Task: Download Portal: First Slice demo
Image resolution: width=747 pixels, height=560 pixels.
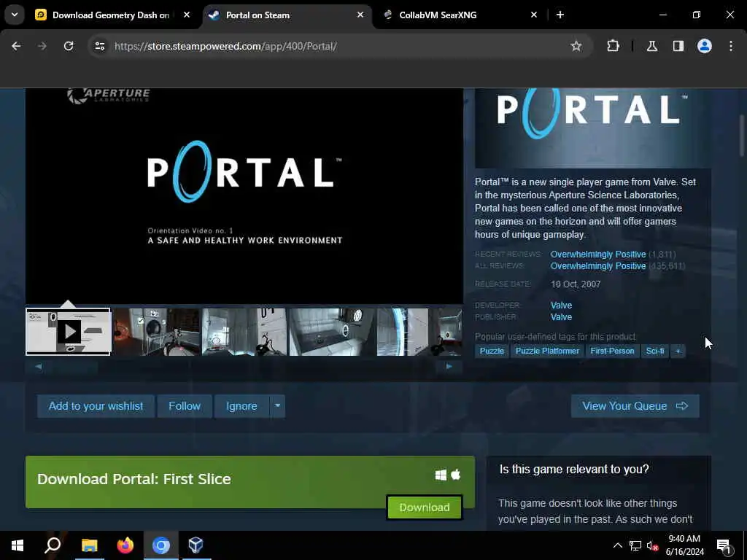Action: coord(424,507)
